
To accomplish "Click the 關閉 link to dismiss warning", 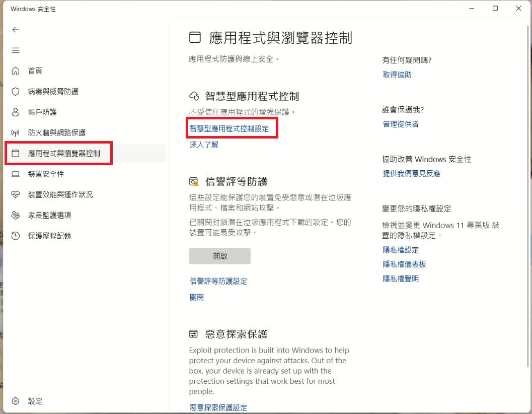I will (x=197, y=298).
